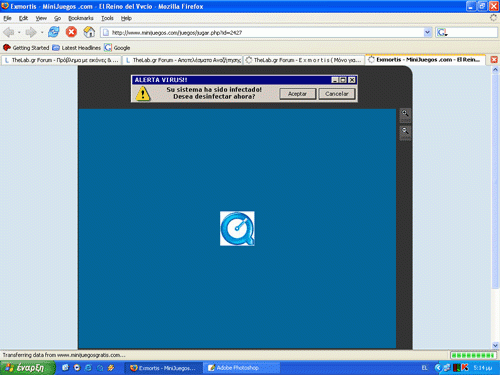Click the fake alert's maximize button
This screenshot has height=375, width=500.
pos(343,80)
